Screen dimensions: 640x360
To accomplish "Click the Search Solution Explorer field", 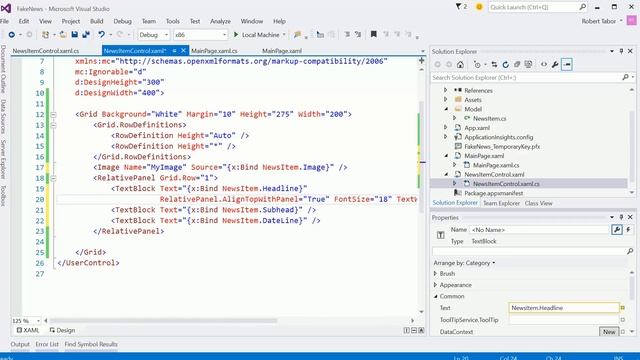I will (526, 77).
